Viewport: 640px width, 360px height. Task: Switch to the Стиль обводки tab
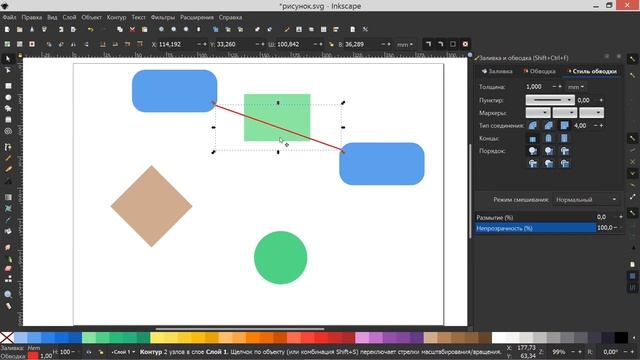click(591, 71)
